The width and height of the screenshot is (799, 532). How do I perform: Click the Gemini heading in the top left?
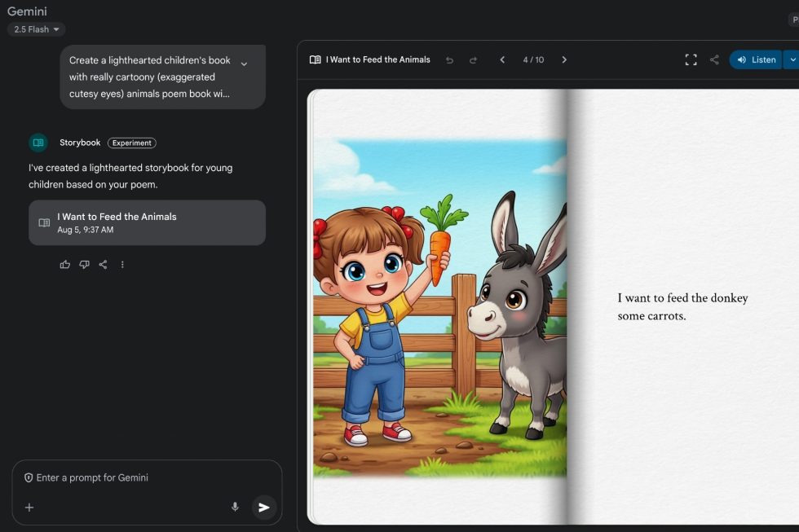pos(27,11)
